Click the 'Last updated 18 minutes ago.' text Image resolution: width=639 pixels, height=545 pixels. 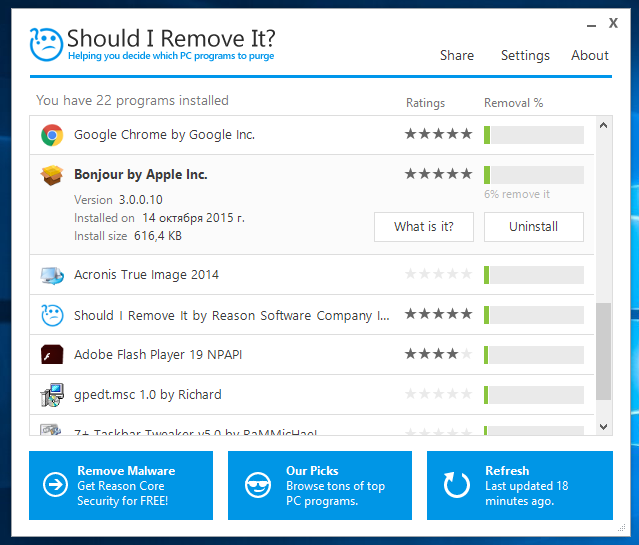click(527, 493)
